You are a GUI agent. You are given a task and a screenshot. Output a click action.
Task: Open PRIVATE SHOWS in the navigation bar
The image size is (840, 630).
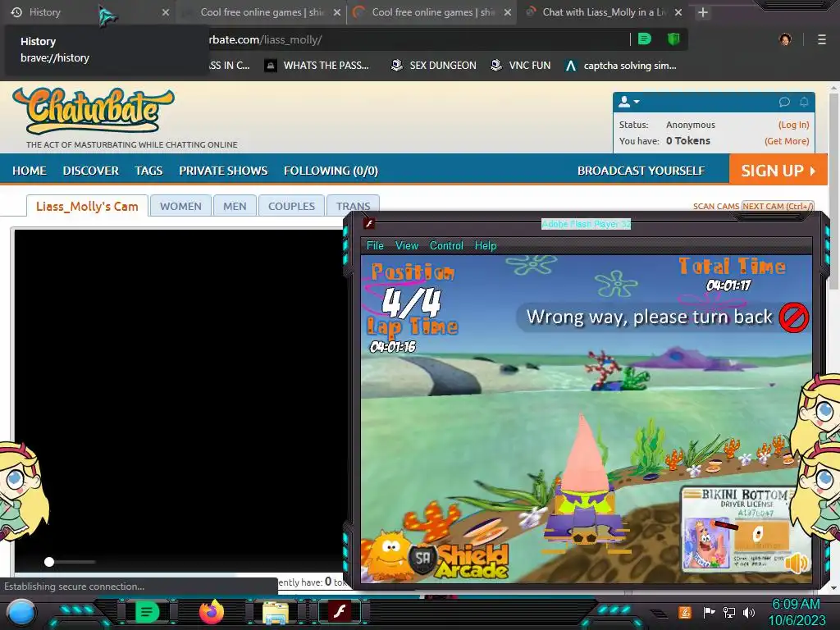pyautogui.click(x=223, y=171)
